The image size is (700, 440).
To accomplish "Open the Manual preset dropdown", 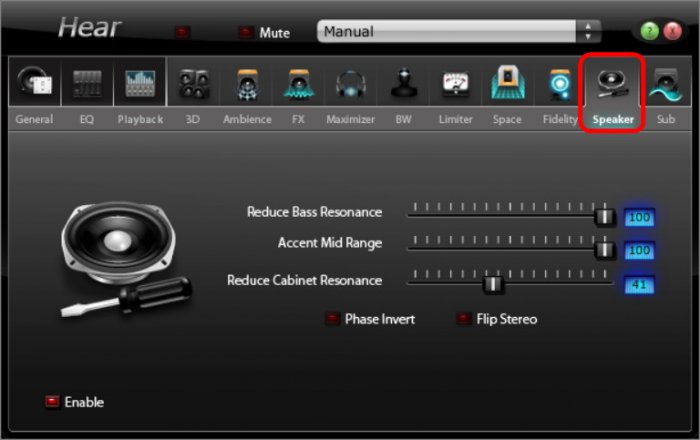I will 450,32.
